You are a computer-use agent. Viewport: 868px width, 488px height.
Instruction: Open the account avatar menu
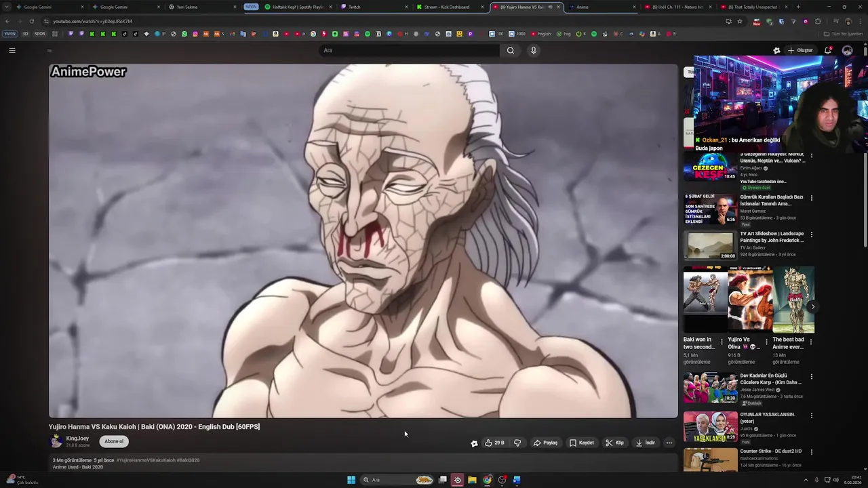(847, 50)
